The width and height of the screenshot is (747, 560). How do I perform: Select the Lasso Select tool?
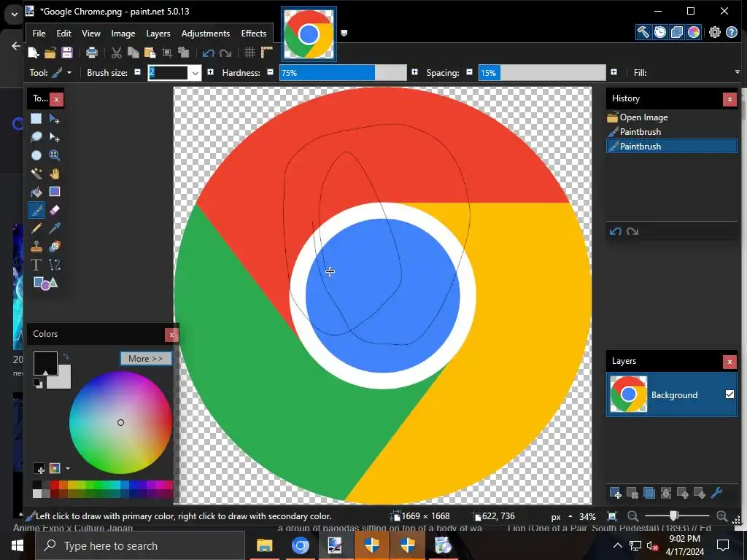point(36,137)
